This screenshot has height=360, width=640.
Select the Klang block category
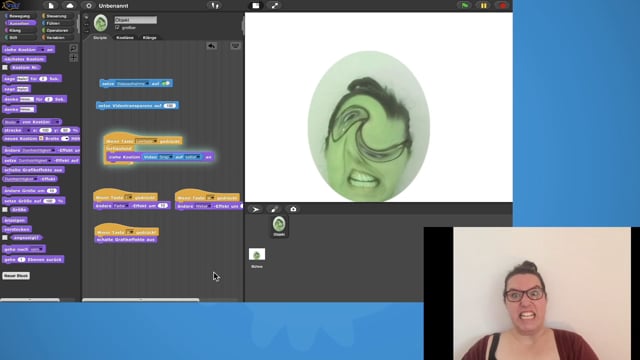[19, 30]
